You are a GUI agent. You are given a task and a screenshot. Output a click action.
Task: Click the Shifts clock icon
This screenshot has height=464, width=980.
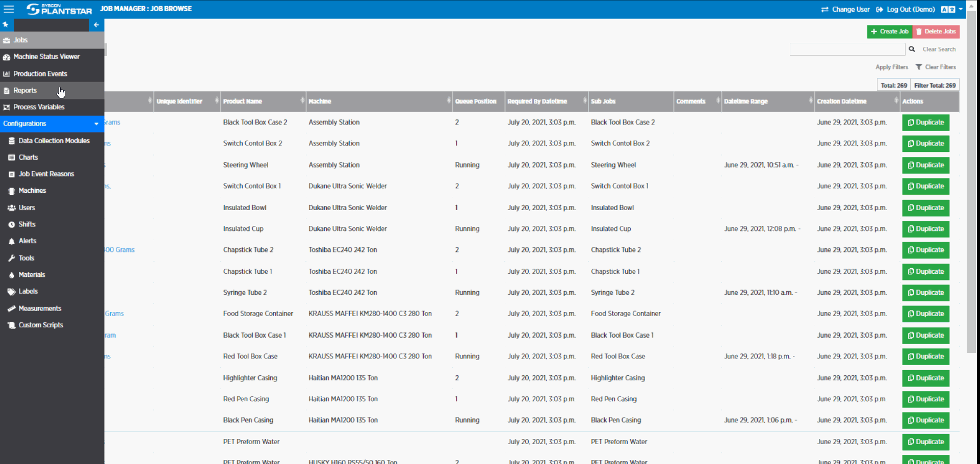[12, 225]
